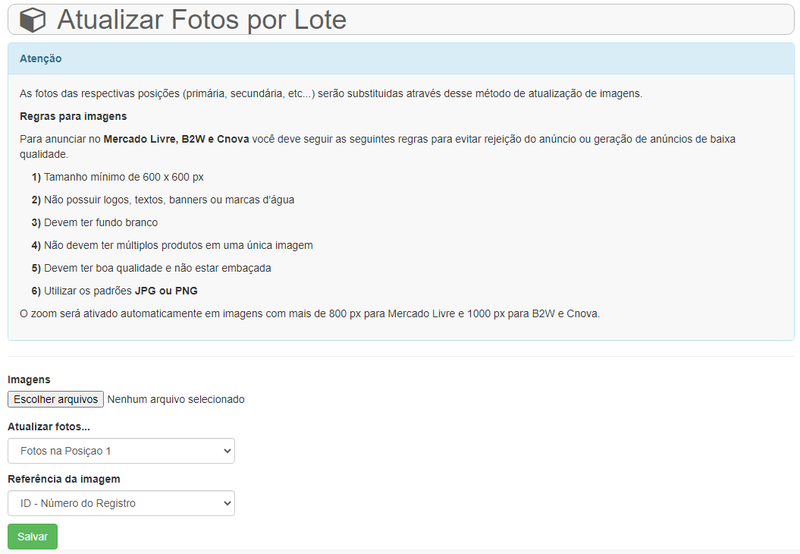Click the first sentence about fotos das respectivas posições
This screenshot has width=800, height=554.
tap(331, 94)
